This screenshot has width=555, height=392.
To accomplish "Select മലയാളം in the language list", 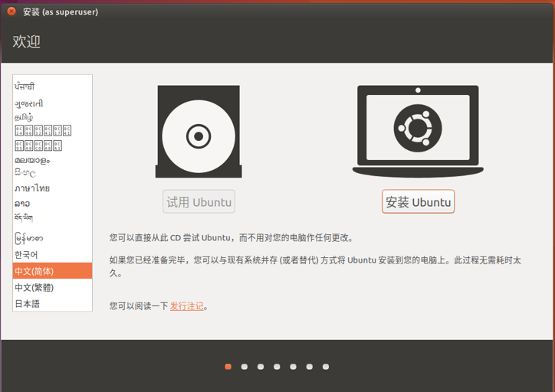I will [x=52, y=161].
